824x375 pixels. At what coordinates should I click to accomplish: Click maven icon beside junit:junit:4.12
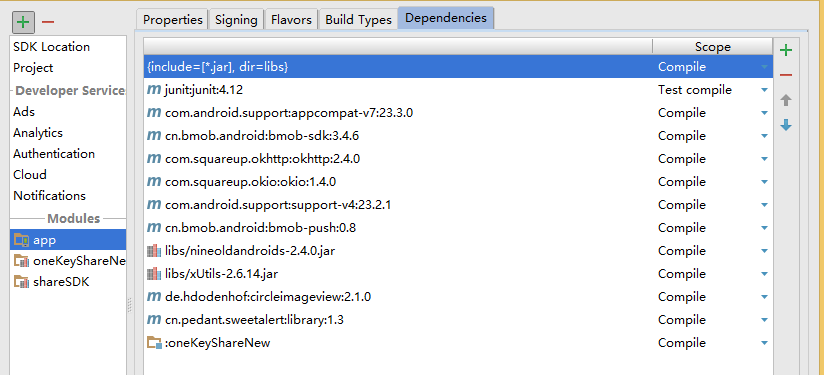point(154,90)
